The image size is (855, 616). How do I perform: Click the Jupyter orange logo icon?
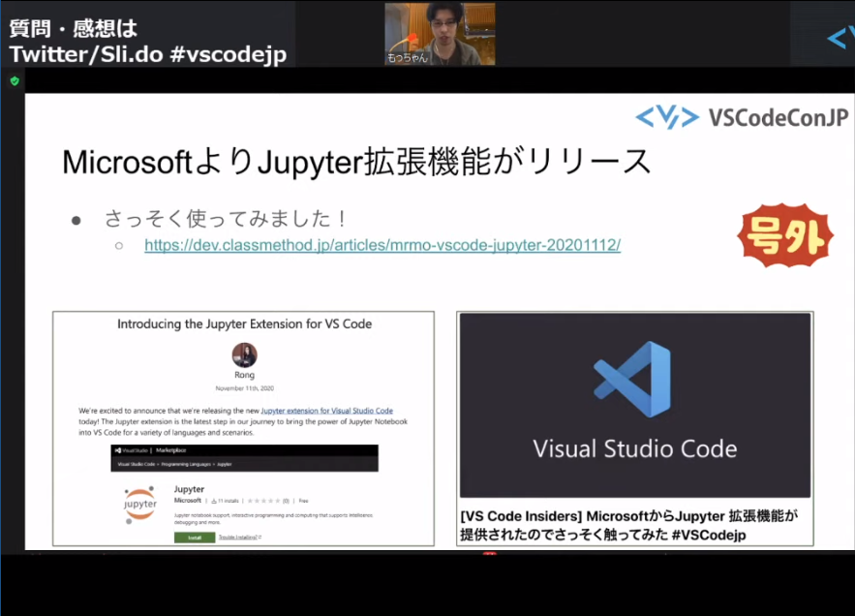click(139, 505)
